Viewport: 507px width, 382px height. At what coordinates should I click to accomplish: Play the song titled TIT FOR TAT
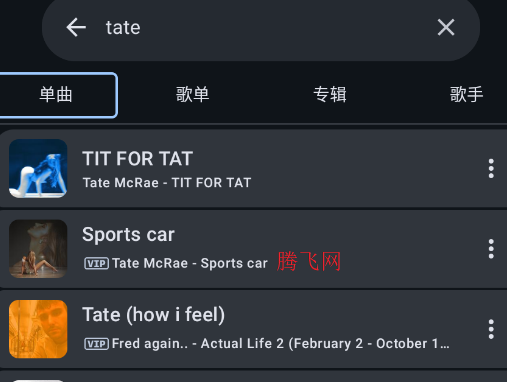pyautogui.click(x=138, y=158)
